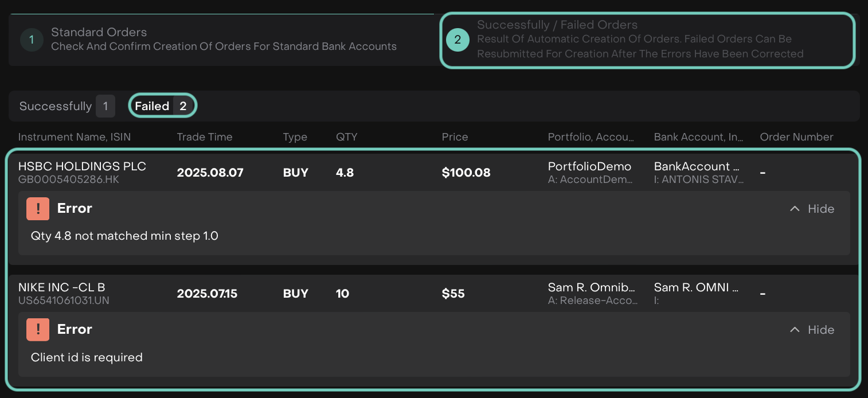Click the step 1 circle icon
The height and width of the screenshot is (398, 868).
tap(32, 40)
